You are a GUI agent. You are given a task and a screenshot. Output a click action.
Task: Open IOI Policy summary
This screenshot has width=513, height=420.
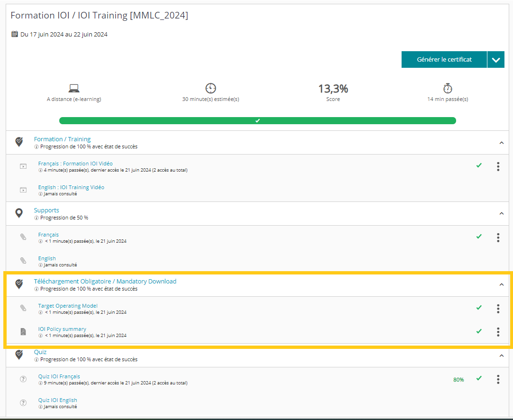(x=62, y=329)
